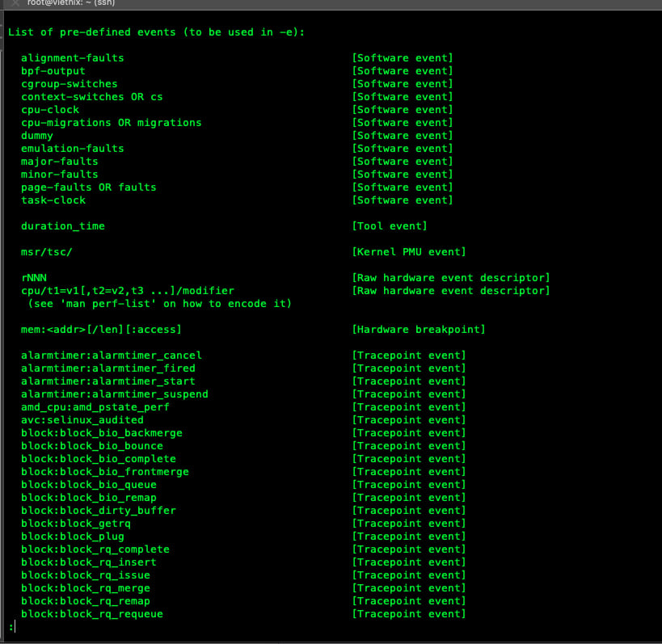Click the tab close X icon

coord(15,2)
